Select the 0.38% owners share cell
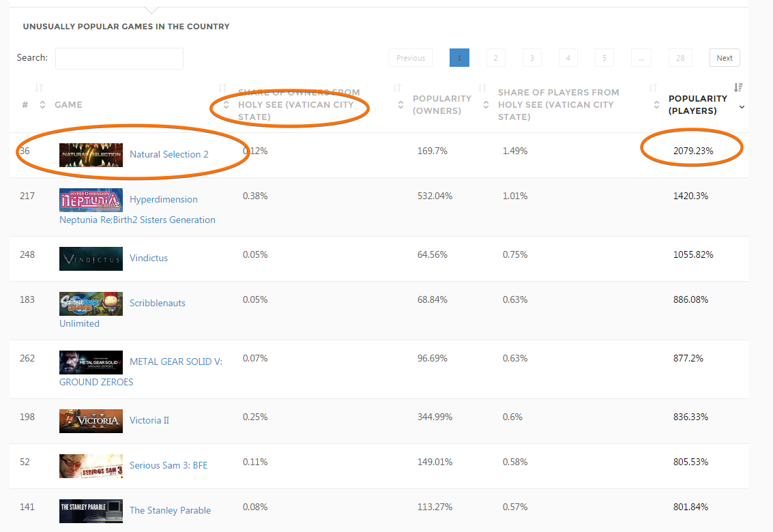 255,196
